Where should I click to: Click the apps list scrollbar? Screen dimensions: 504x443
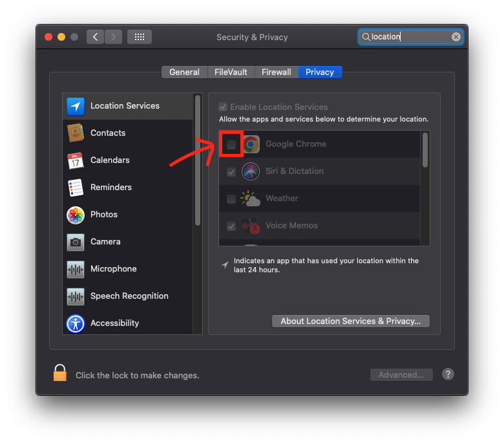[425, 150]
